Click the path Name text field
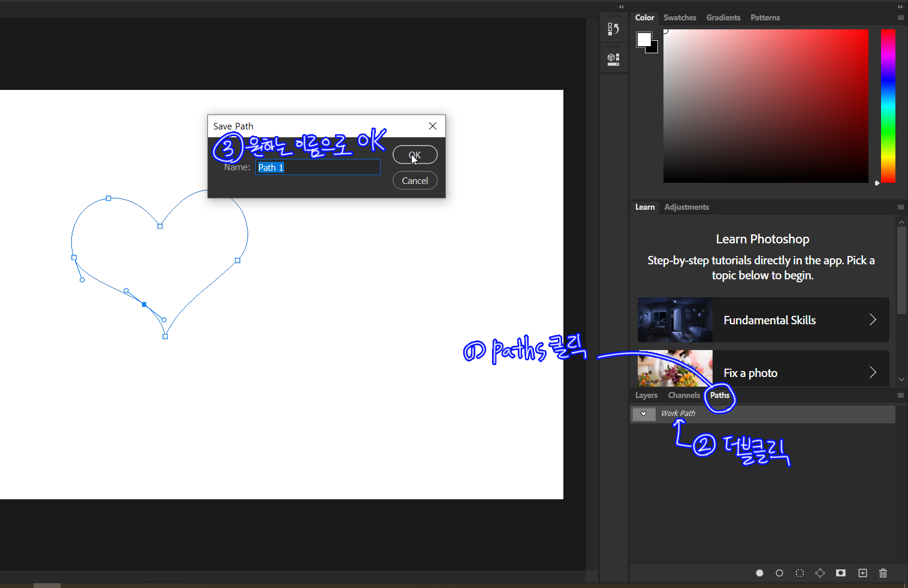 pyautogui.click(x=318, y=168)
